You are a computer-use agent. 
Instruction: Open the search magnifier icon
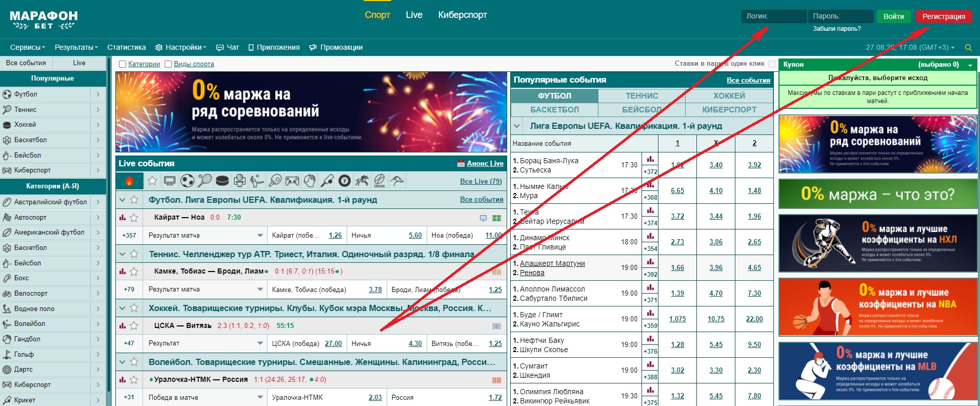click(968, 47)
